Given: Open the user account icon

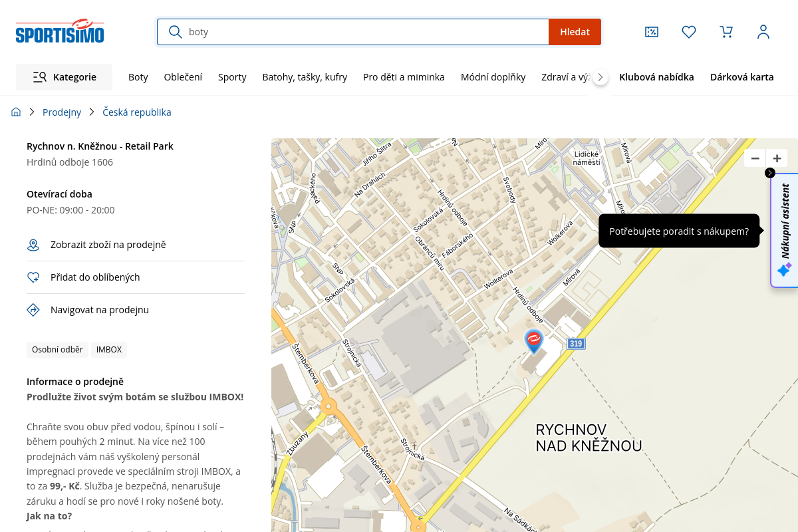Looking at the screenshot, I should [x=763, y=32].
